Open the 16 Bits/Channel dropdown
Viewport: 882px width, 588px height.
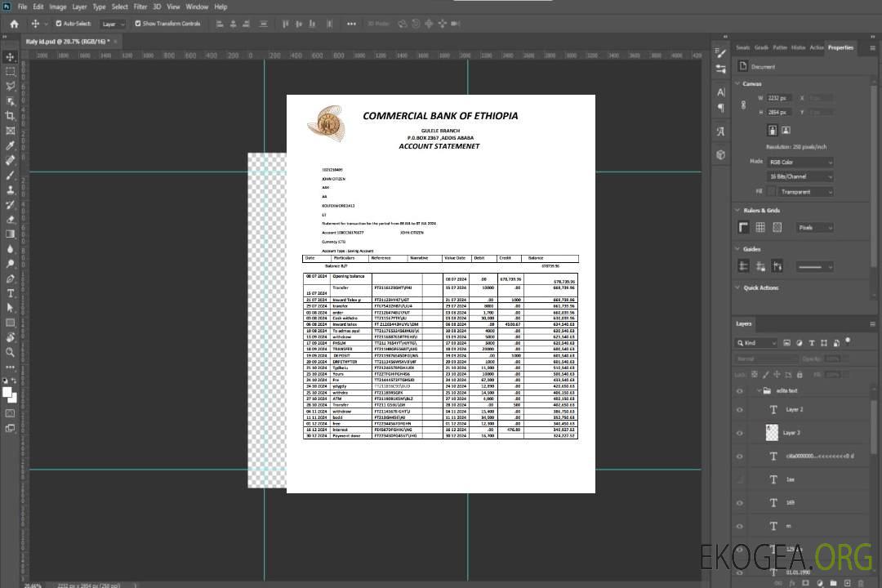(800, 176)
